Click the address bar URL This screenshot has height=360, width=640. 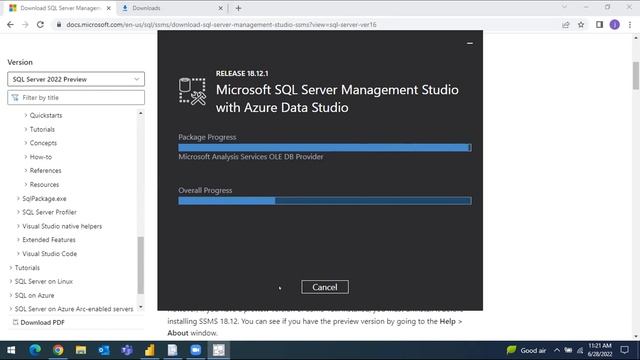[x=221, y=24]
